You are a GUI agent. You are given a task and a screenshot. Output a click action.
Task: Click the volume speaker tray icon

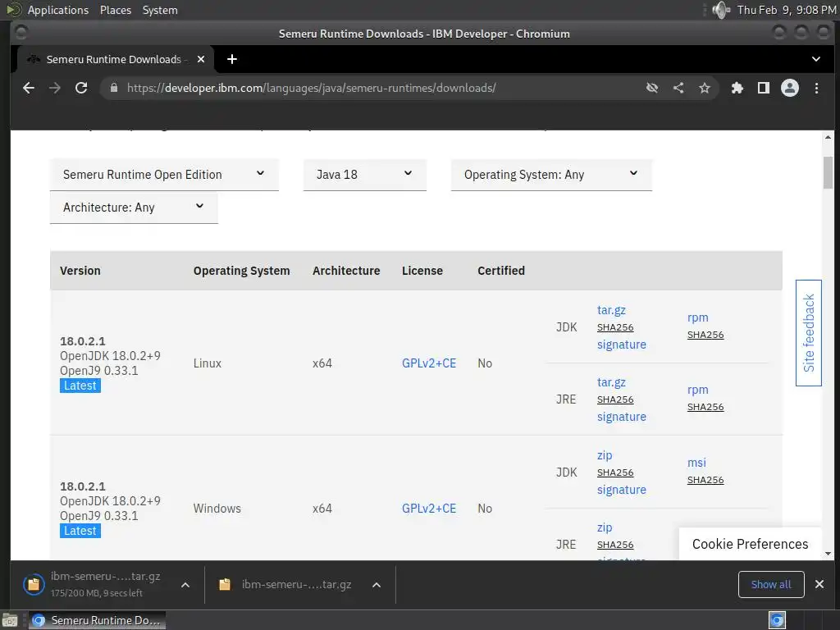coord(721,10)
